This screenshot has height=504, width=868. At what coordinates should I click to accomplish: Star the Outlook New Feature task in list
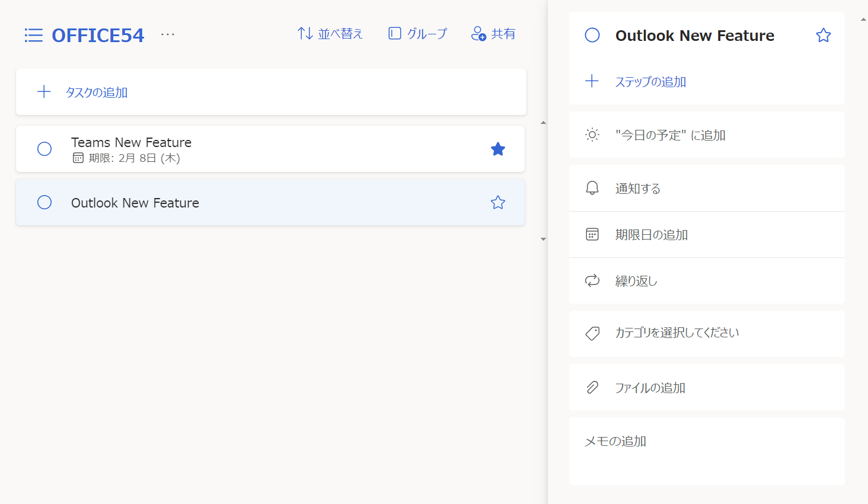pos(498,202)
